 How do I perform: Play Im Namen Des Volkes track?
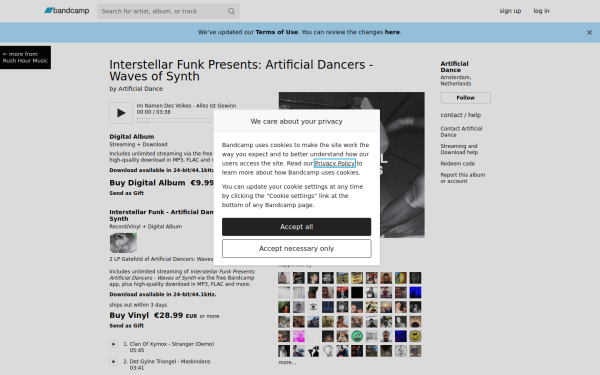[121, 113]
